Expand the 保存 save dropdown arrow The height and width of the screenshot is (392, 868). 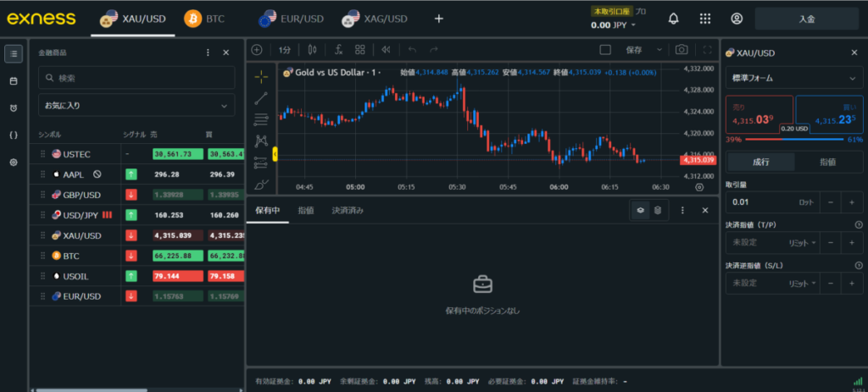coord(659,50)
